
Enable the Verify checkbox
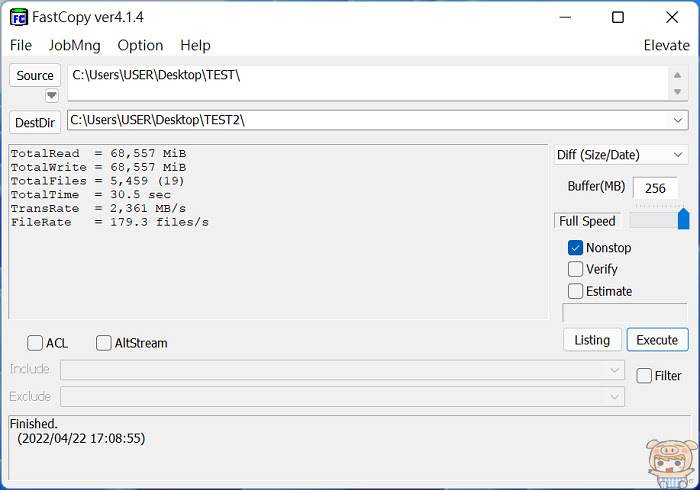pyautogui.click(x=575, y=269)
